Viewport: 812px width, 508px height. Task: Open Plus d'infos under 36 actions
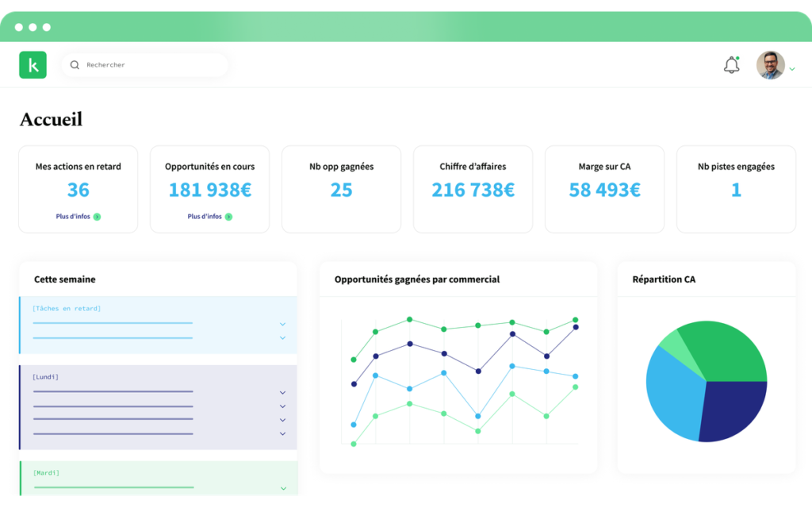(73, 217)
